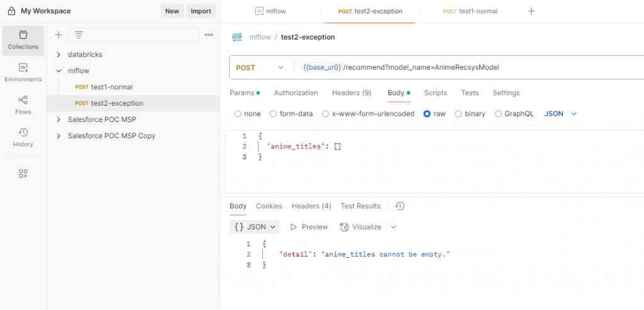Choose the binary body radio option
644x310 pixels.
pyautogui.click(x=458, y=114)
